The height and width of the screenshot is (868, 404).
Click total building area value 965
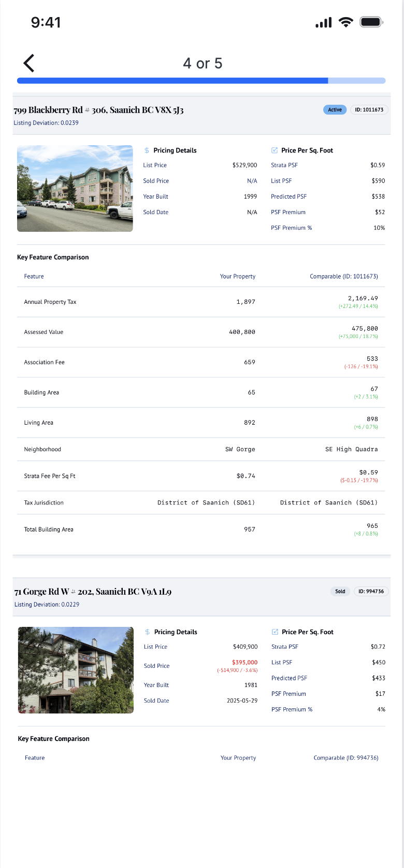tap(372, 526)
